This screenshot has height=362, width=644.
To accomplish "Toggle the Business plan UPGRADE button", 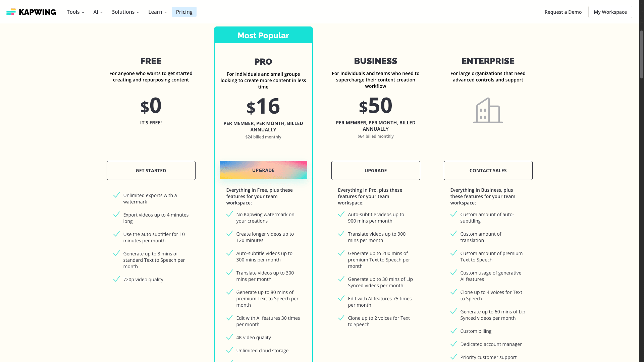I will pyautogui.click(x=376, y=170).
